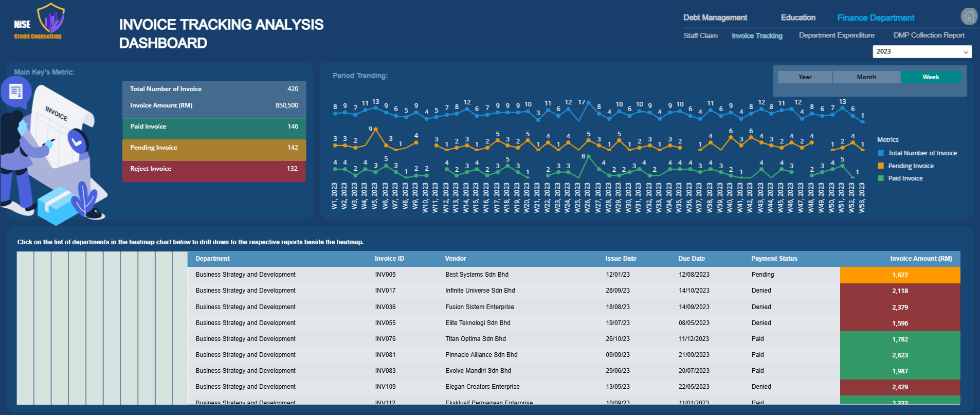Select the Week period button
The width and height of the screenshot is (980, 415).
(x=931, y=77)
